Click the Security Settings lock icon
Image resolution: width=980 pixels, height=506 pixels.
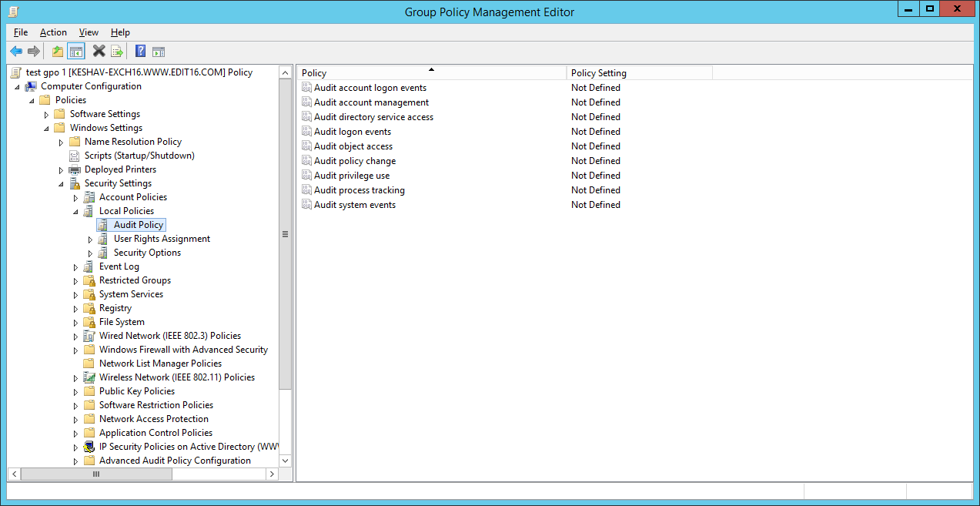coord(75,183)
